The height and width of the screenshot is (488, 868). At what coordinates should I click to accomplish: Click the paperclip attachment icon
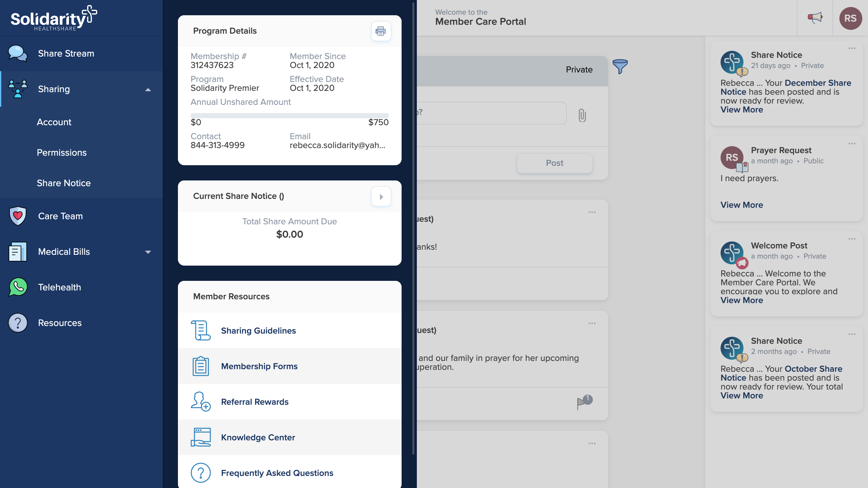tap(582, 115)
